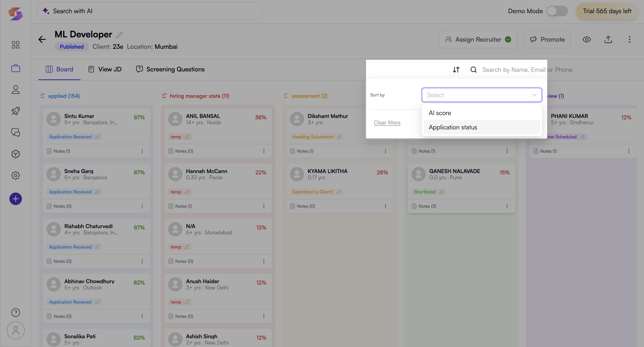This screenshot has width=644, height=347.
Task: Click Abhinav Chowdhury candidate name
Action: (89, 281)
